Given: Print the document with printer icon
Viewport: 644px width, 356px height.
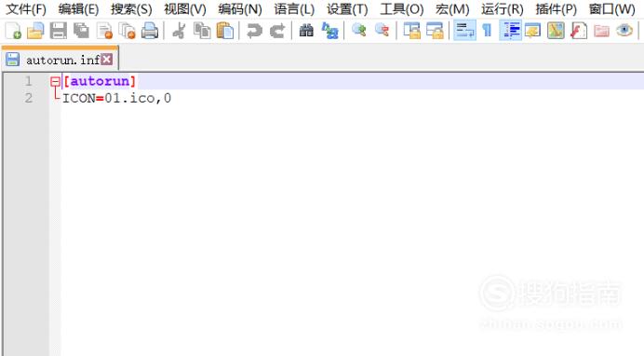Looking at the screenshot, I should 150,31.
